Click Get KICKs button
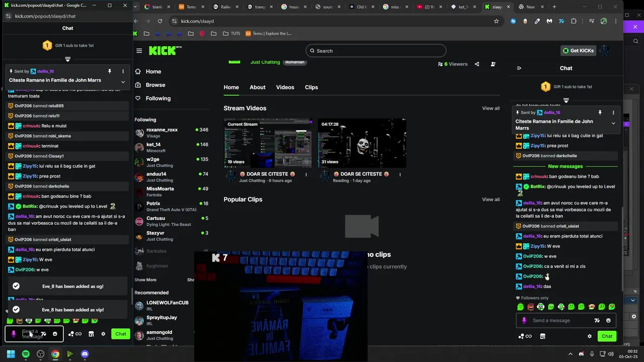This screenshot has width=644, height=362. pyautogui.click(x=579, y=51)
